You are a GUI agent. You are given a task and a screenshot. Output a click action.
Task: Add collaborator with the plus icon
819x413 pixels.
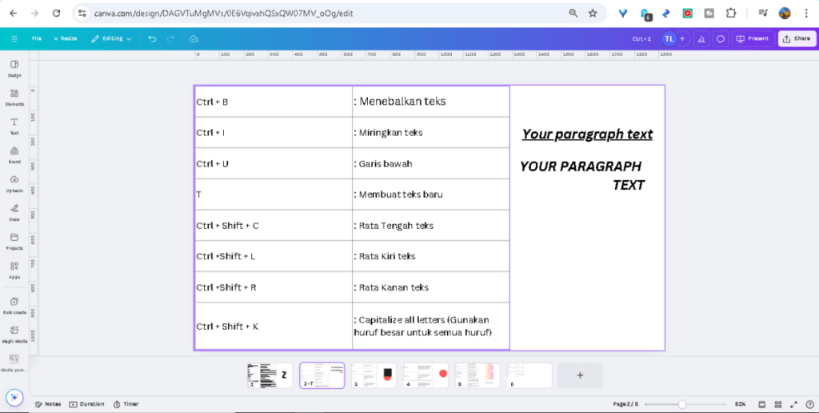pos(682,39)
